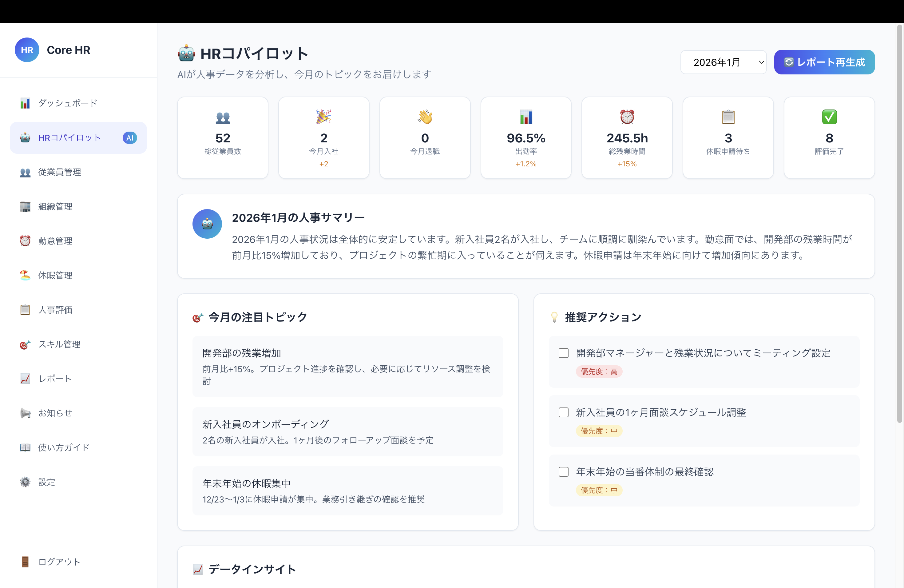904x588 pixels.
Task: Click the alarm clock icon for 勤怠管理
Action: pyautogui.click(x=25, y=241)
